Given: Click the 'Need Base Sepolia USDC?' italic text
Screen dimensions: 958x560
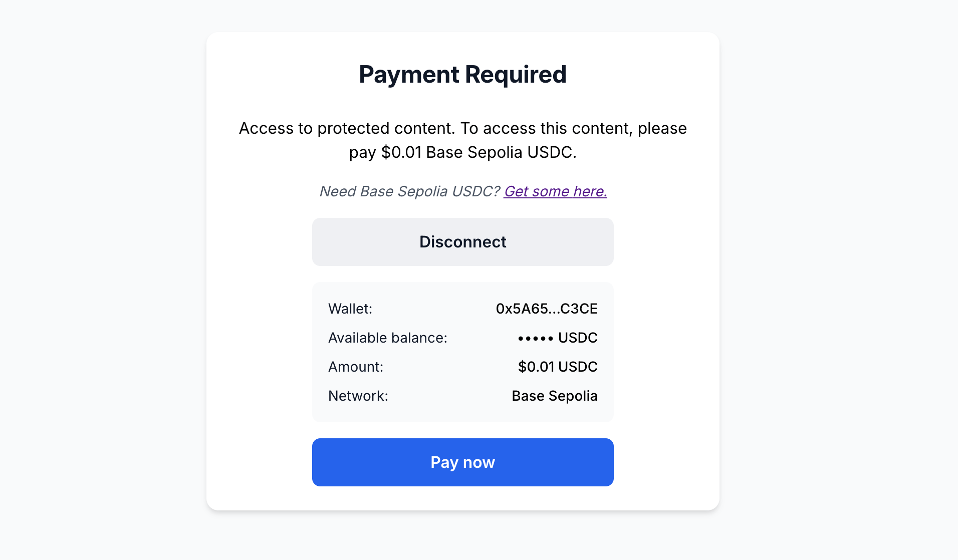Looking at the screenshot, I should 409,191.
